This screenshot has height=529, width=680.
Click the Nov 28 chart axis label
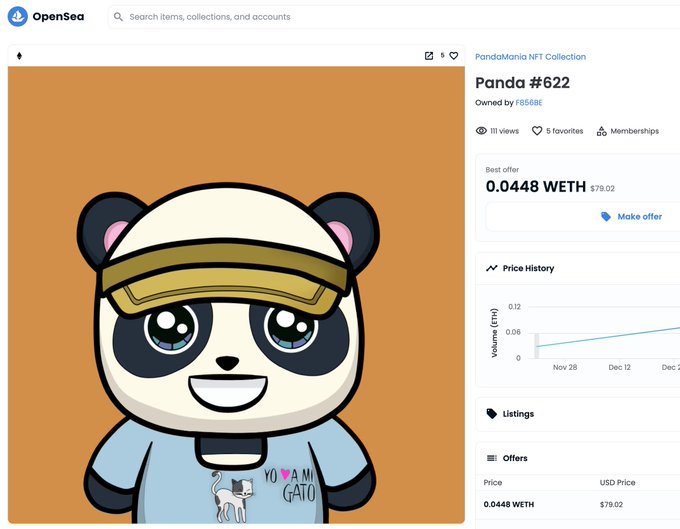coord(565,367)
